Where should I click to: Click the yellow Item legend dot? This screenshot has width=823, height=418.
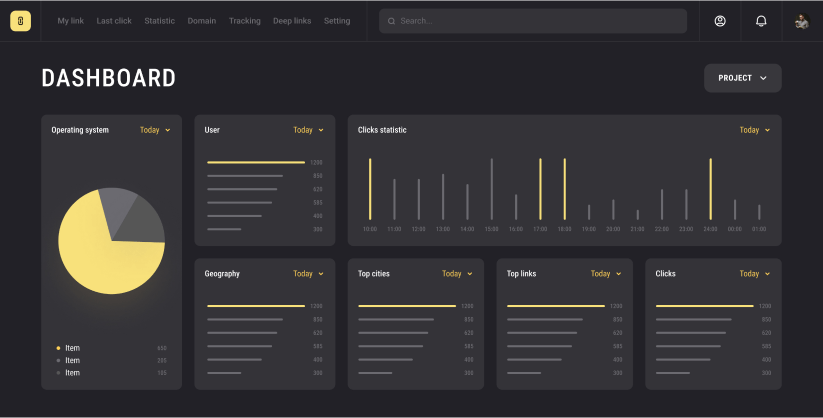coord(58,348)
